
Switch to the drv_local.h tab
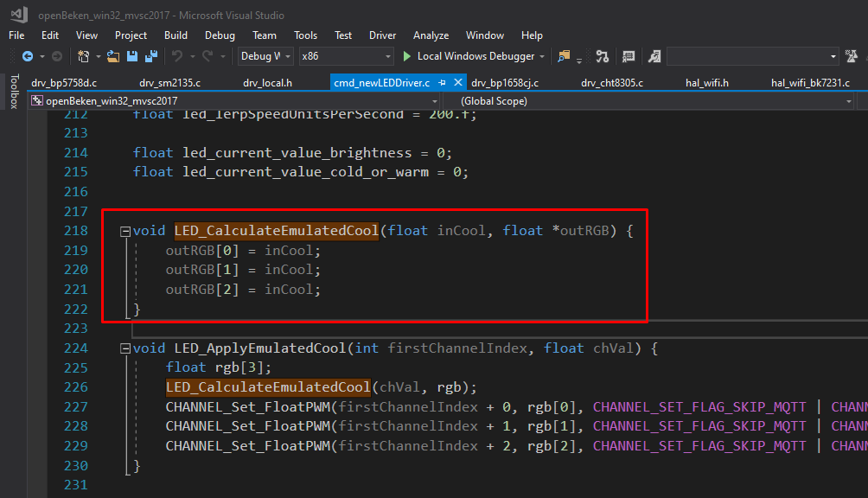coord(267,83)
